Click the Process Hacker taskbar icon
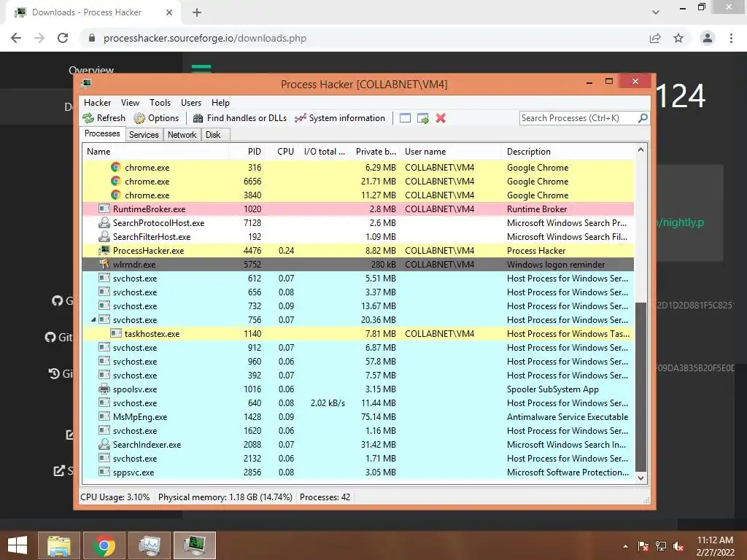 tap(195, 545)
